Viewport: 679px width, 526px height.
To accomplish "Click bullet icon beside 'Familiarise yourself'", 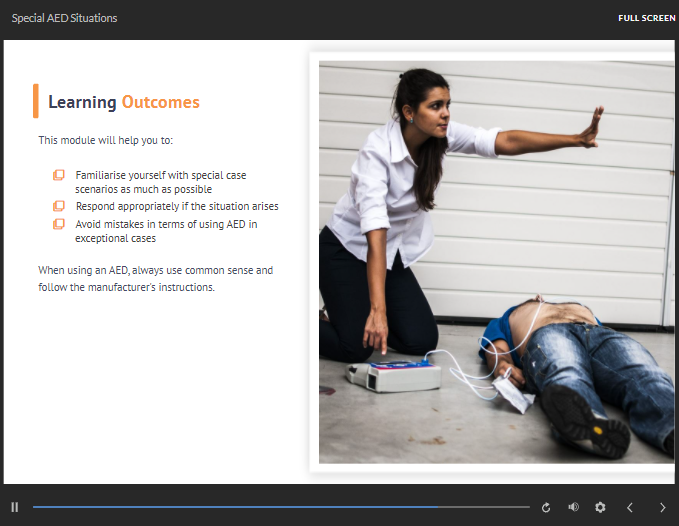I will coord(59,175).
